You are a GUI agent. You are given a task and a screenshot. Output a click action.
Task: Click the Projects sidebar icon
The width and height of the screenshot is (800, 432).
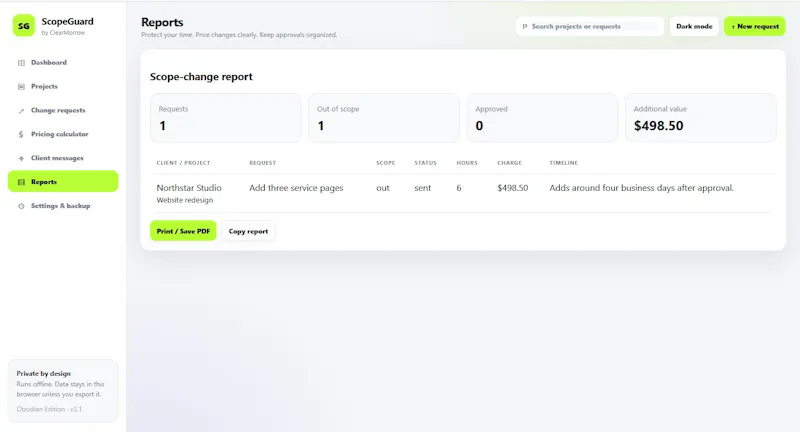coord(21,87)
